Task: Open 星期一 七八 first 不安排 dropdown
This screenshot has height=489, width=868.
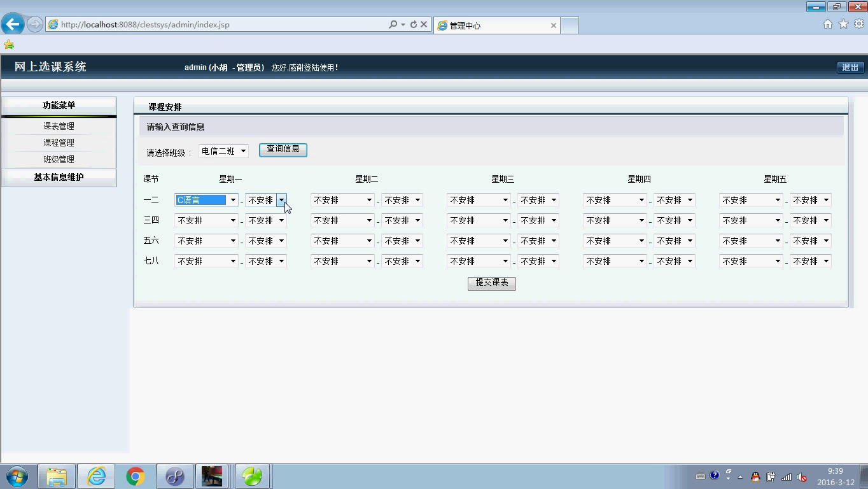Action: pos(206,261)
